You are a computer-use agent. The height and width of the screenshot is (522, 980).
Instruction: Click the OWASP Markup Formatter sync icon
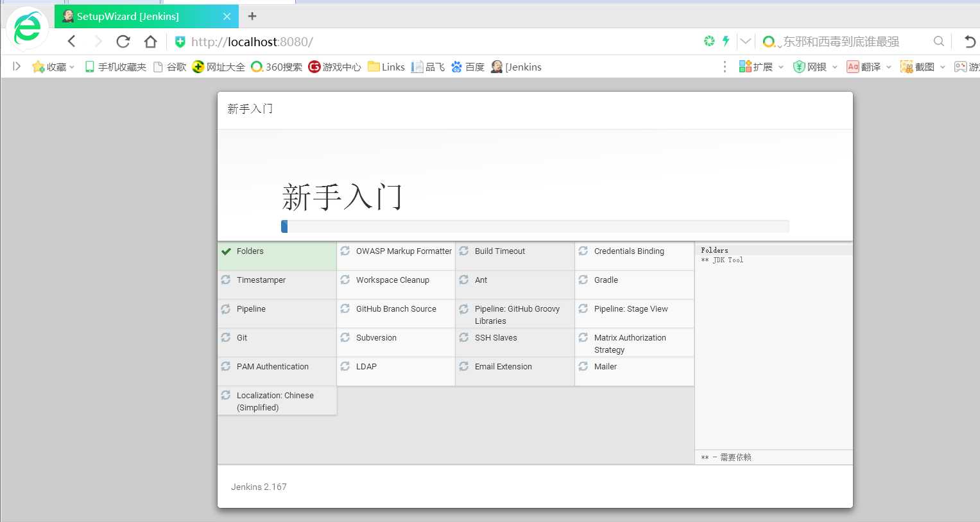click(x=345, y=251)
